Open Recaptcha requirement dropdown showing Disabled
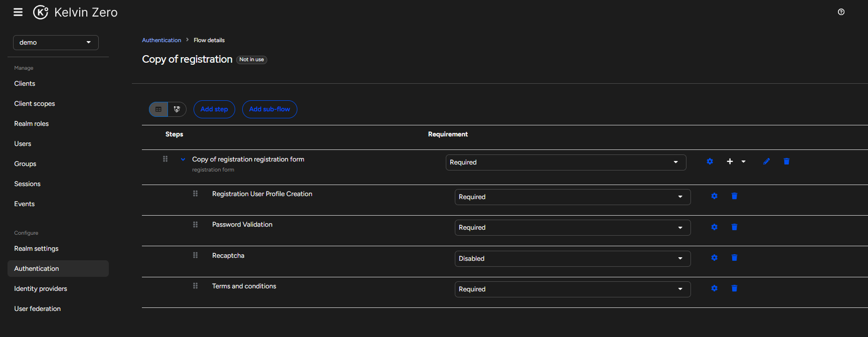The image size is (868, 337). pyautogui.click(x=572, y=259)
